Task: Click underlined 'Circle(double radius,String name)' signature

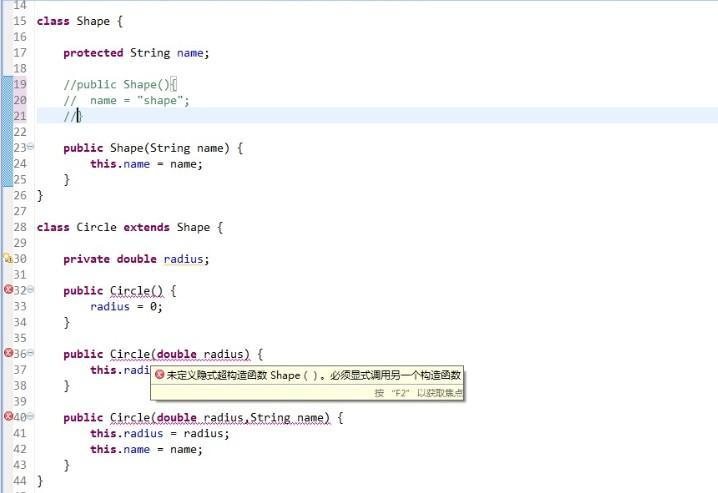Action: tap(220, 417)
